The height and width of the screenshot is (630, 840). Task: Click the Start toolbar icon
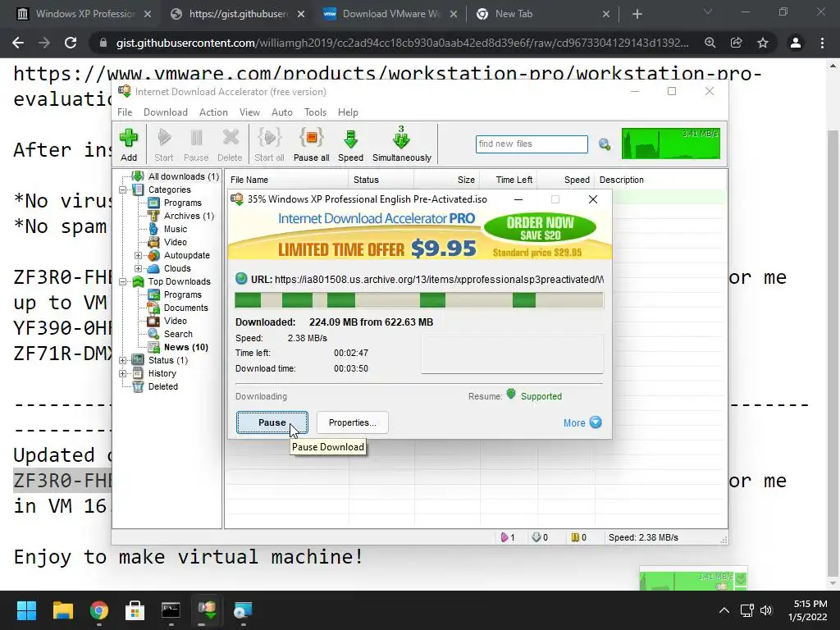164,144
